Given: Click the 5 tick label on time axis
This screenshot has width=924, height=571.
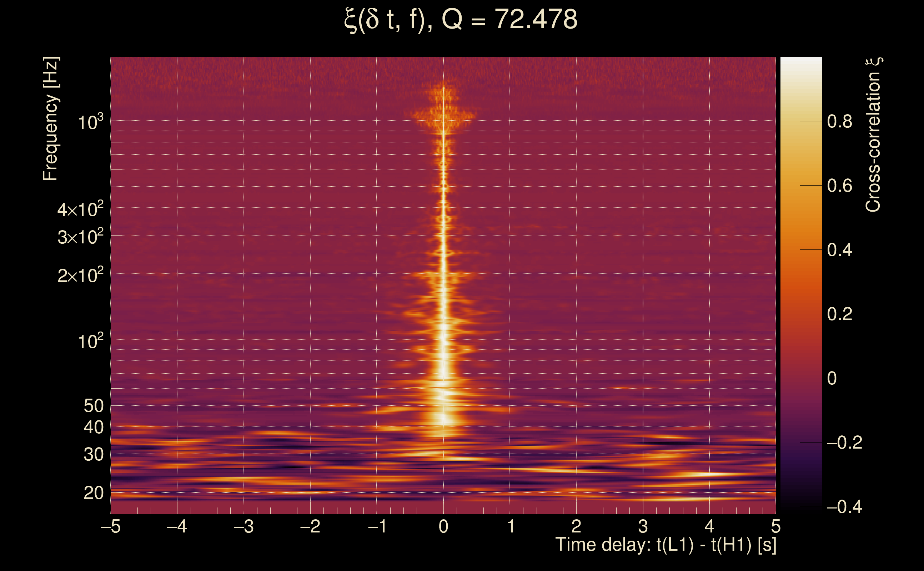Looking at the screenshot, I should click(775, 526).
